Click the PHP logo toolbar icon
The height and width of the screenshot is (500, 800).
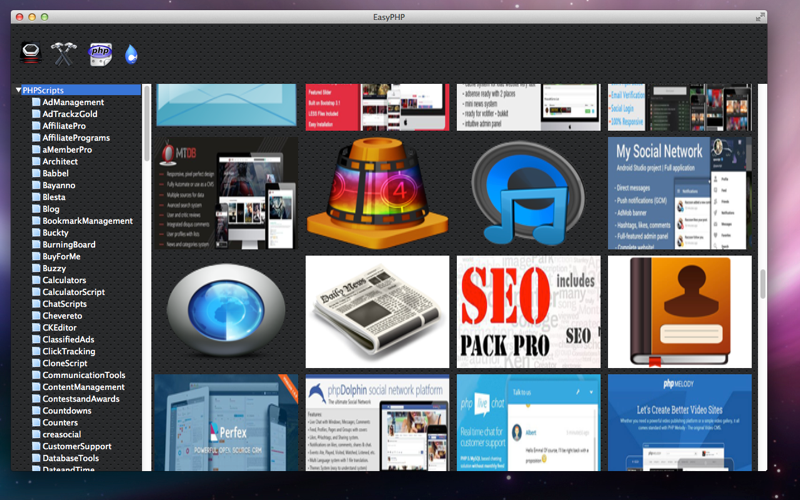pos(100,54)
